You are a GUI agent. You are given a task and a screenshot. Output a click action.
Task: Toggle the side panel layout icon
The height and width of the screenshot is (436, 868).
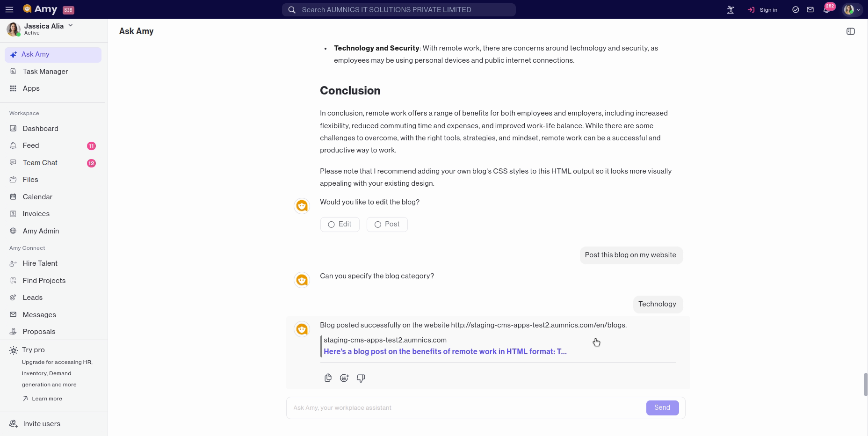(851, 31)
